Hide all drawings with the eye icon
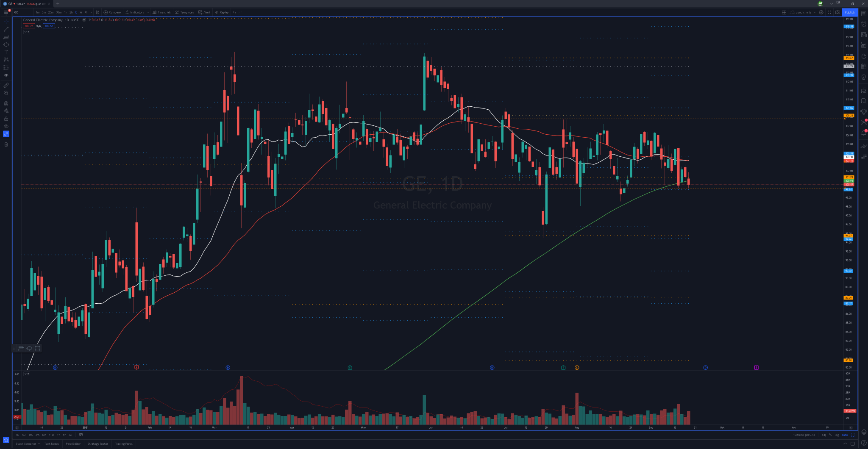This screenshot has height=449, width=868. [x=6, y=126]
